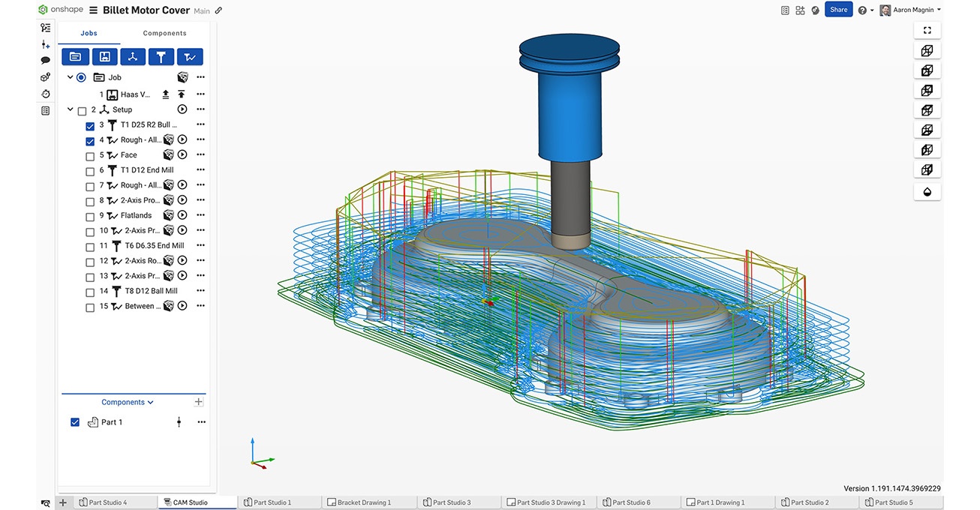The image size is (980, 510).
Task: Check the row 5 Face checkbox
Action: pos(90,156)
